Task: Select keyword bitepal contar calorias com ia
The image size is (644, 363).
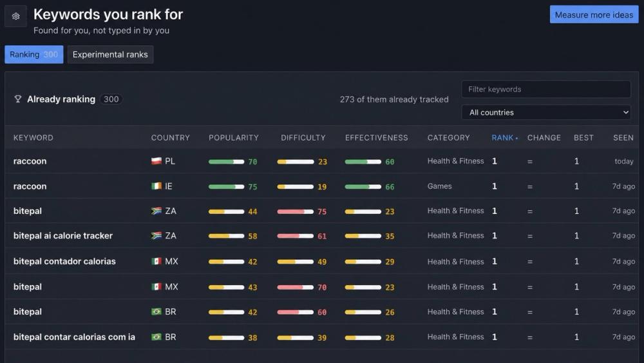Action: point(74,337)
